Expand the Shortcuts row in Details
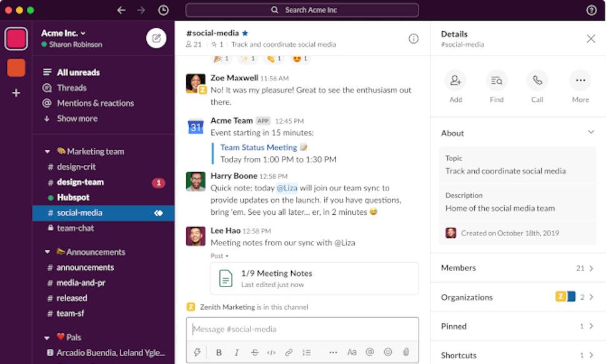 (517, 355)
